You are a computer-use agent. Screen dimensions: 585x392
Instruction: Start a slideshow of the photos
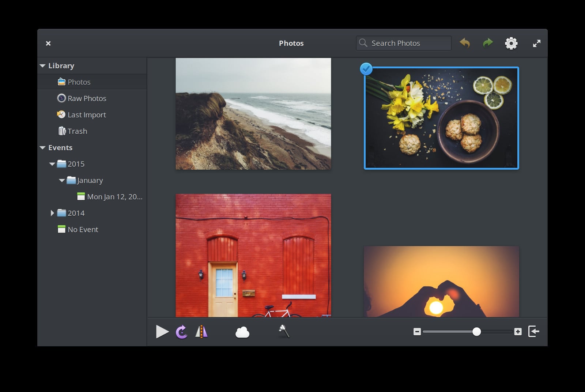pos(162,332)
